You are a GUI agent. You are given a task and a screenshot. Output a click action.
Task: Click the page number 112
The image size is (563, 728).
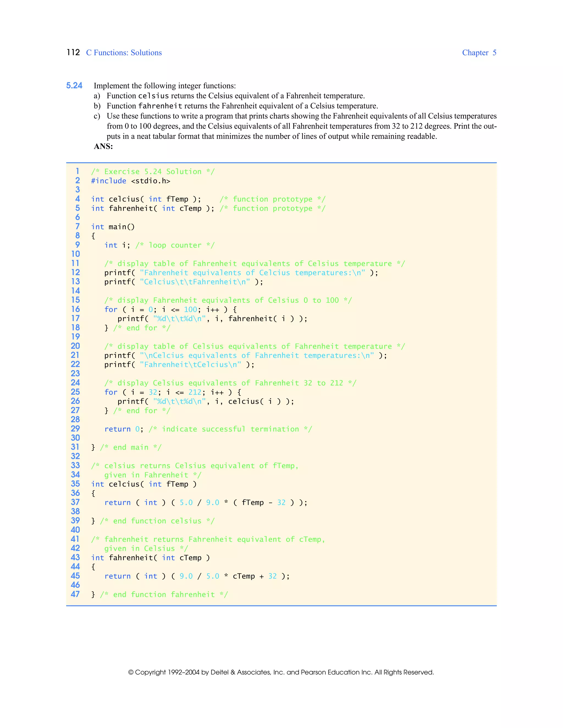73,52
